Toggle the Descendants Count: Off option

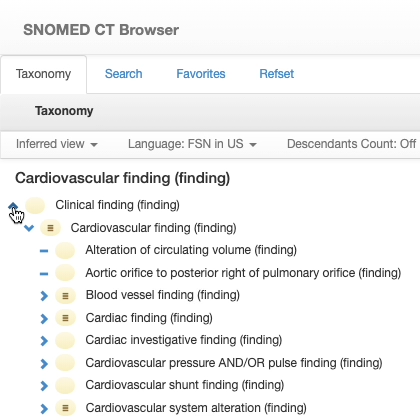coord(351,144)
